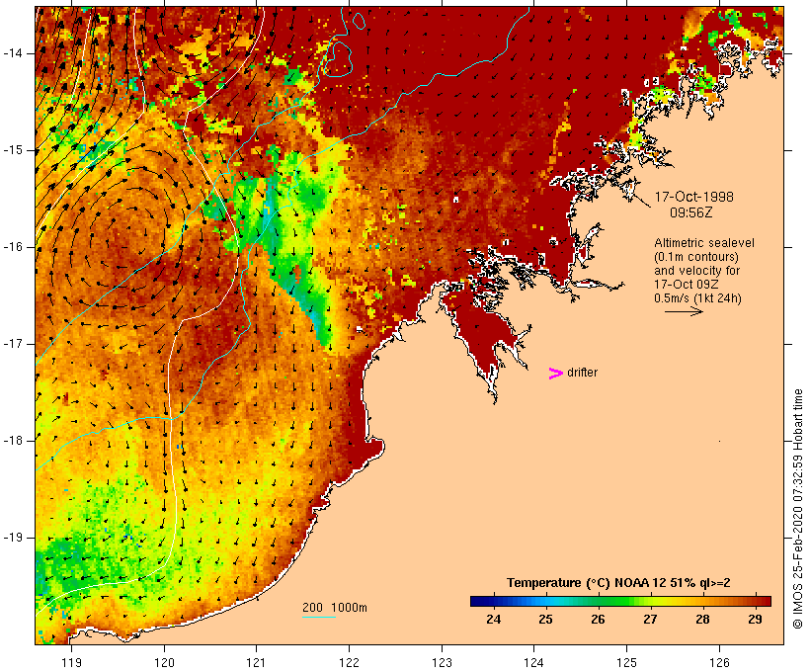Click the '0.5m/s (1kt 24h)' scale text
810x672 pixels.
pyautogui.click(x=697, y=298)
